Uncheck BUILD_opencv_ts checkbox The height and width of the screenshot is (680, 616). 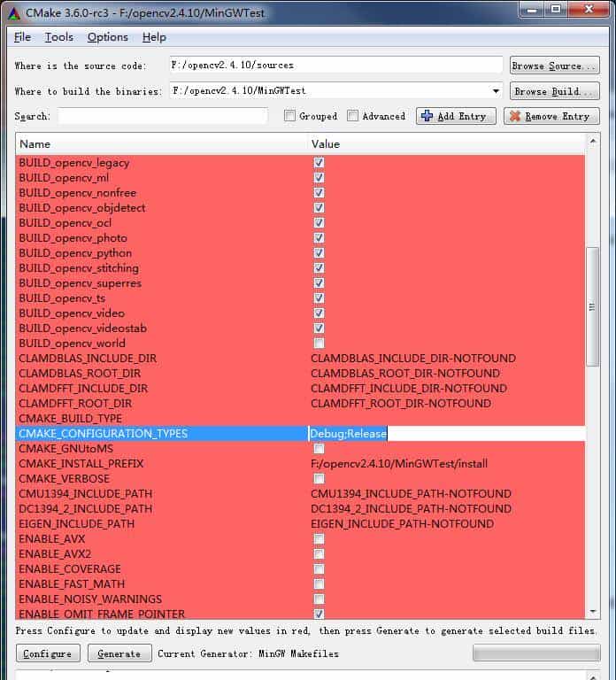319,297
